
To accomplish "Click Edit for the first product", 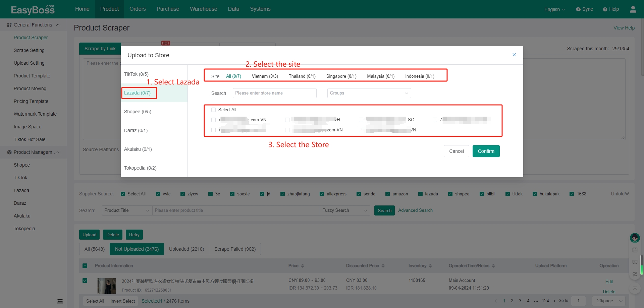I will [x=609, y=282].
